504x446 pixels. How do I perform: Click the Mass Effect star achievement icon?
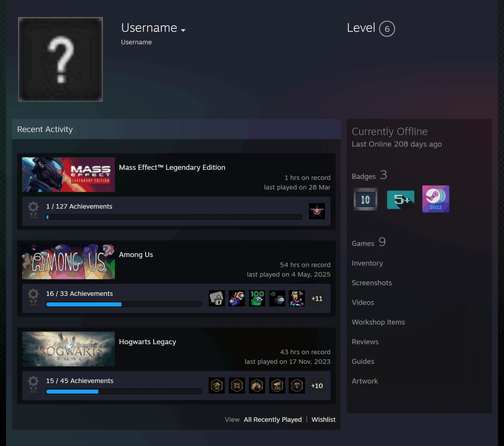click(x=317, y=211)
